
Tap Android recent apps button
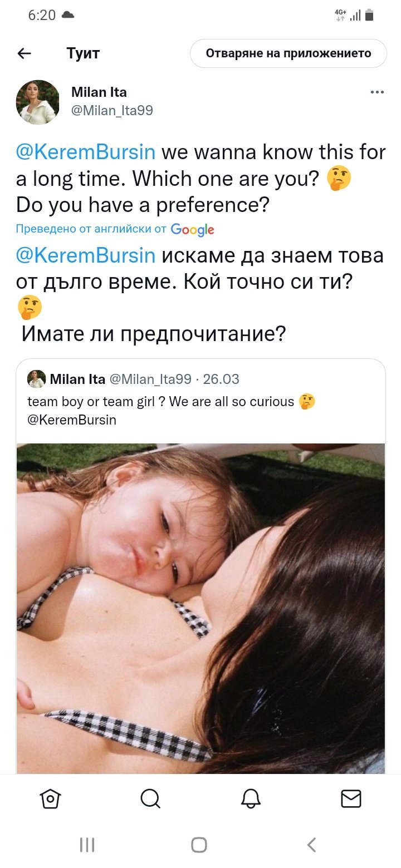click(87, 845)
